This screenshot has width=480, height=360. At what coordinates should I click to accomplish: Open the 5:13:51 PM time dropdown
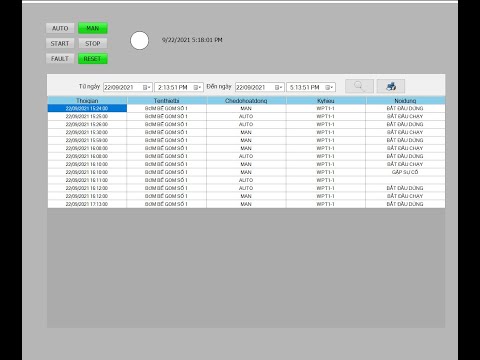tap(329, 87)
